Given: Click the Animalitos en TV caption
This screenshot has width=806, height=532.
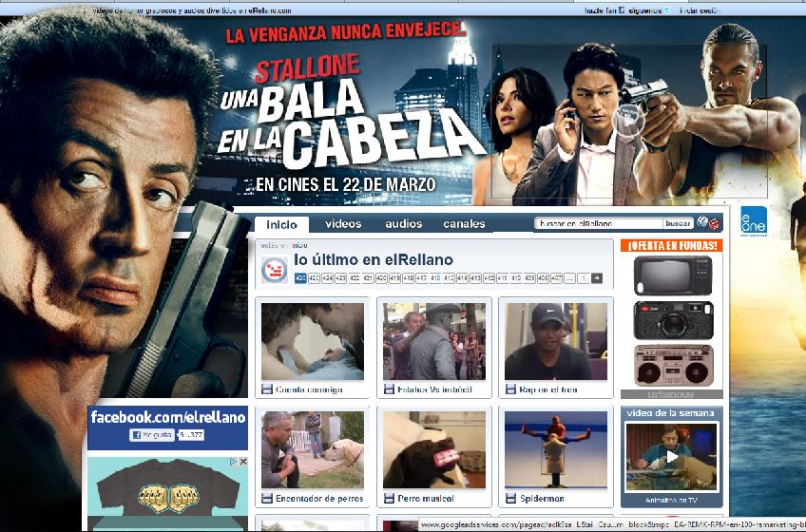Looking at the screenshot, I should point(671,500).
